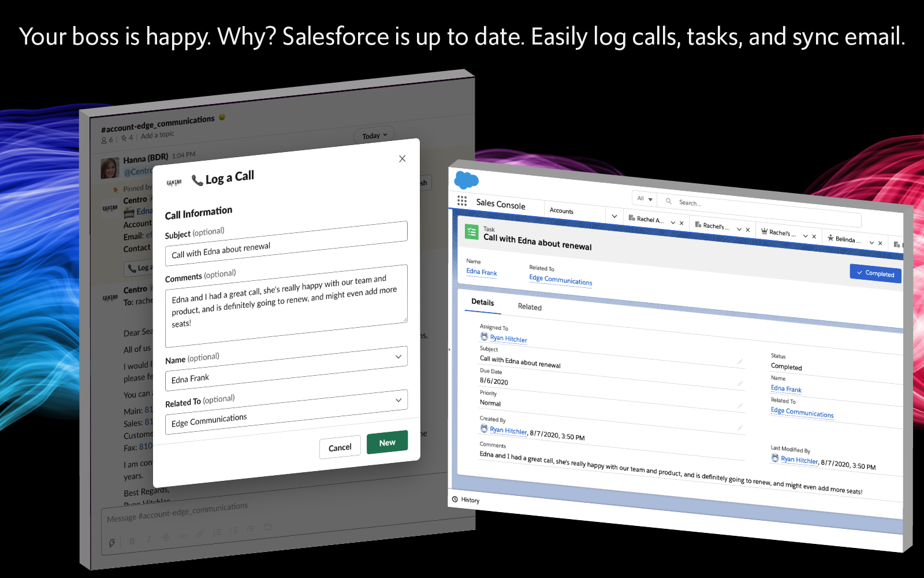The height and width of the screenshot is (578, 924).
Task: Open the Today date dropdown in Slack
Action: (375, 135)
